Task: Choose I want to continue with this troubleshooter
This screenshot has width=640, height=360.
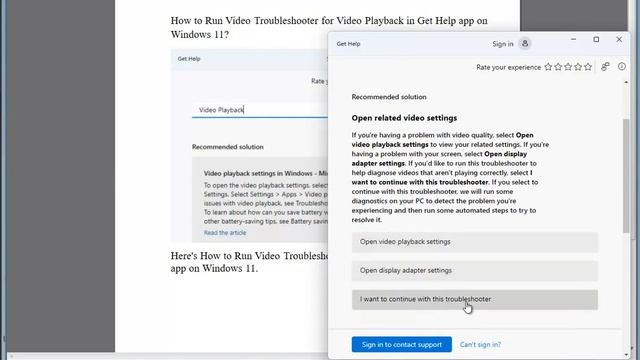Action: point(475,300)
